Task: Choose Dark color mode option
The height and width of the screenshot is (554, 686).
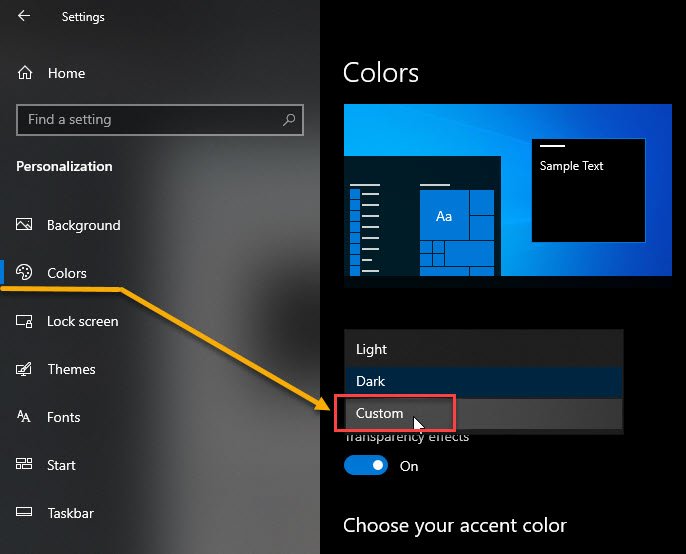Action: 483,381
